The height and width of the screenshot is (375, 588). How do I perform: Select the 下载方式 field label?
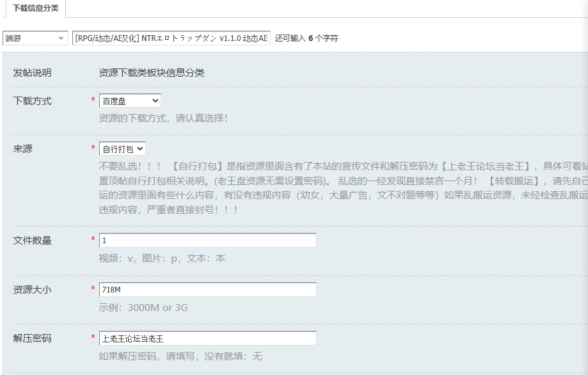click(32, 101)
